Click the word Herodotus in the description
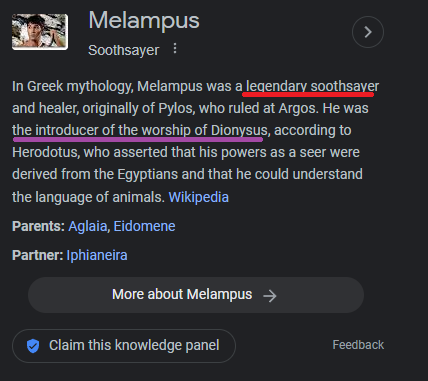 [x=45, y=152]
